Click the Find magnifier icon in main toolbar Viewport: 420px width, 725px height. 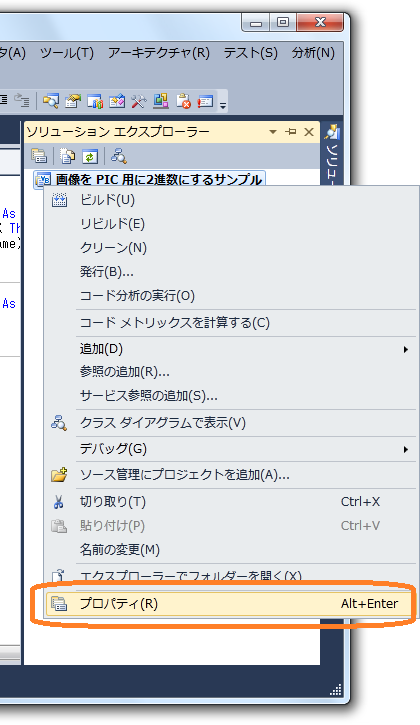point(50,101)
